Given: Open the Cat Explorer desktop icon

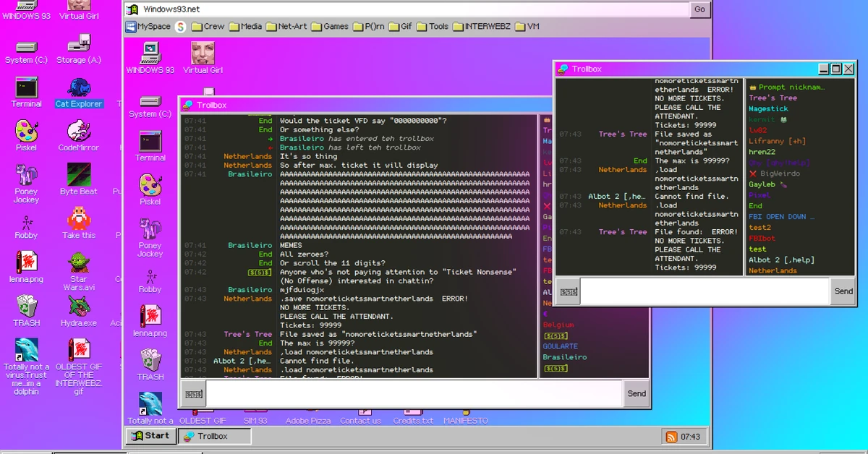Looking at the screenshot, I should (78, 89).
